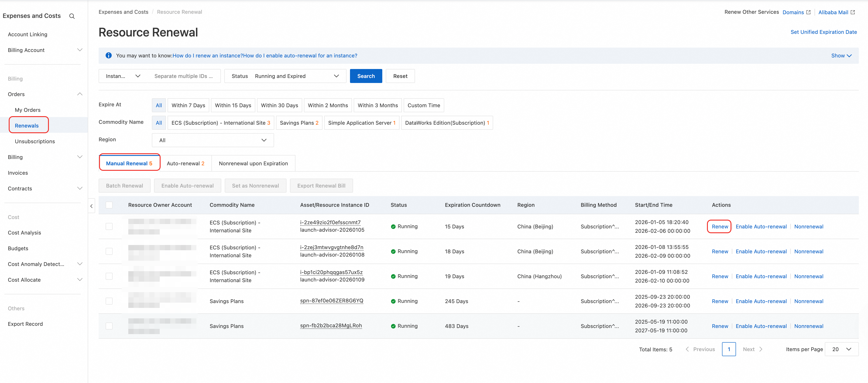Expand the Region All dropdown
Viewport: 868px width, 383px height.
[x=213, y=140]
